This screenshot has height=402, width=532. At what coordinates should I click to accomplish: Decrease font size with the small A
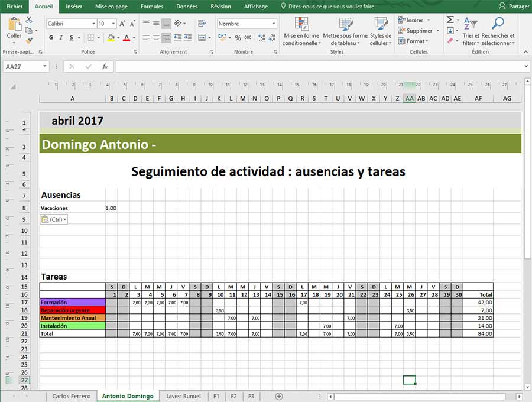[x=132, y=24]
